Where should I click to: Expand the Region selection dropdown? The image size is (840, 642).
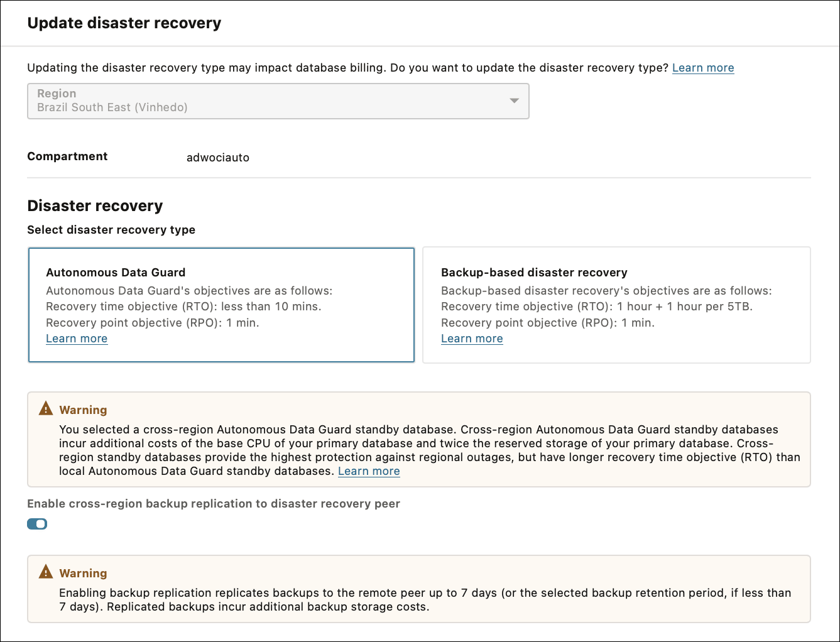[x=278, y=101]
